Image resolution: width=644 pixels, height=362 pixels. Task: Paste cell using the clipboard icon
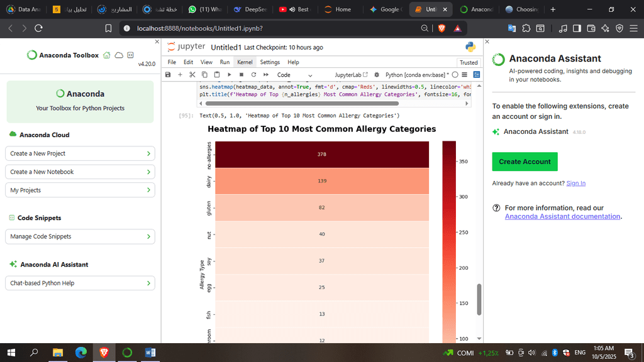(217, 75)
